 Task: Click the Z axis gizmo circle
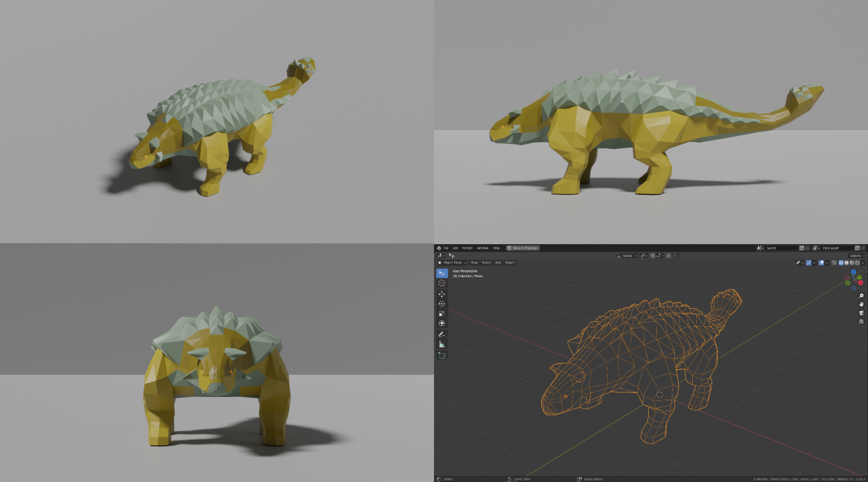pos(854,272)
